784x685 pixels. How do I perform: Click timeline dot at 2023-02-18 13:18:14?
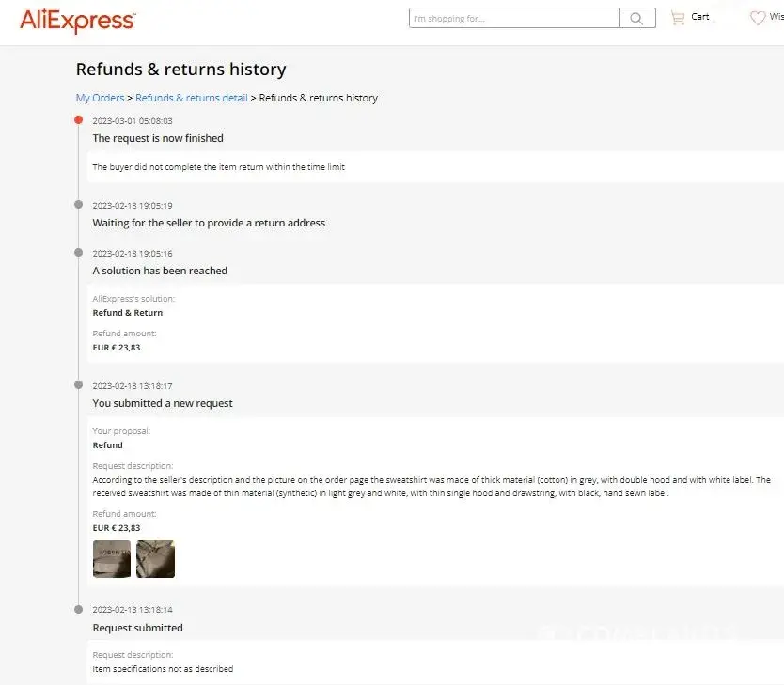pos(79,609)
